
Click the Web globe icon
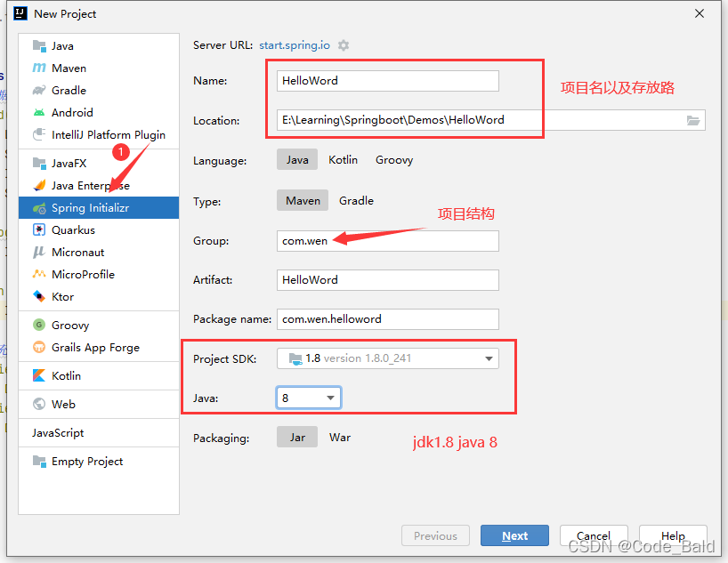coord(39,404)
